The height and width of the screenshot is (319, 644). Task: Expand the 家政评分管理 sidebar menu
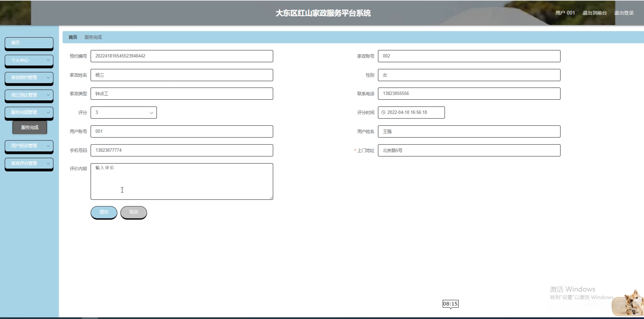[29, 163]
